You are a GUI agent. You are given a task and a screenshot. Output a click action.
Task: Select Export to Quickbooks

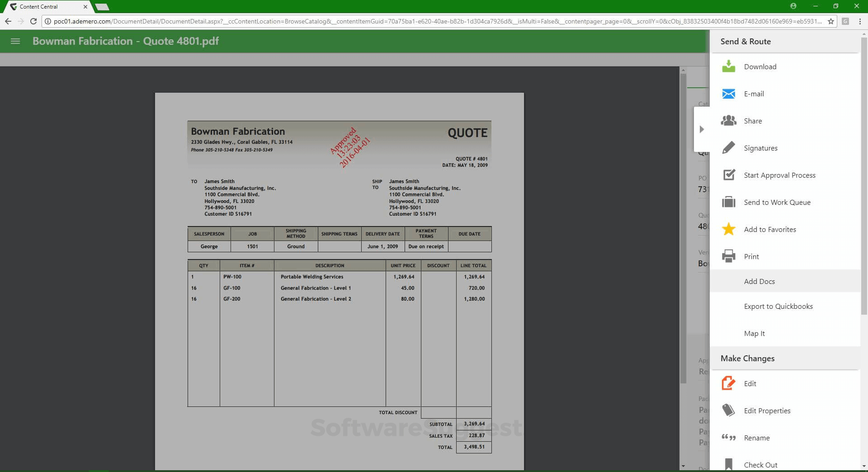778,306
